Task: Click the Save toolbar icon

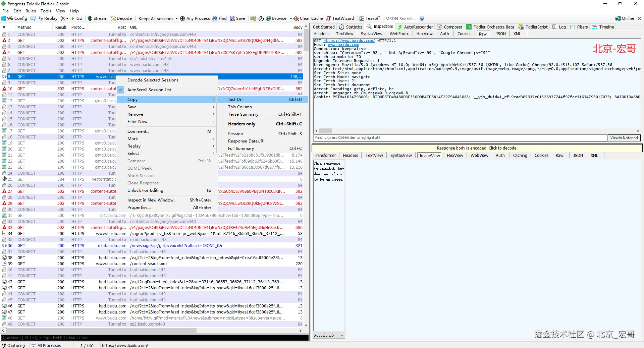Action: pyautogui.click(x=232, y=18)
